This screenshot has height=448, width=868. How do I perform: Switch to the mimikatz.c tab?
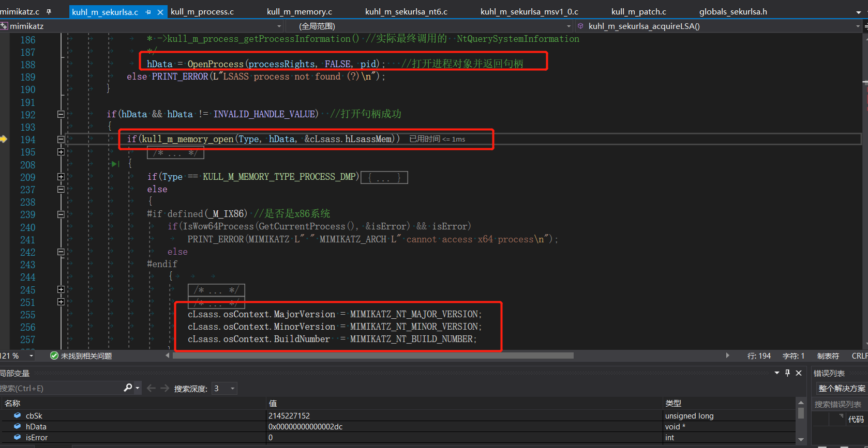click(x=20, y=11)
